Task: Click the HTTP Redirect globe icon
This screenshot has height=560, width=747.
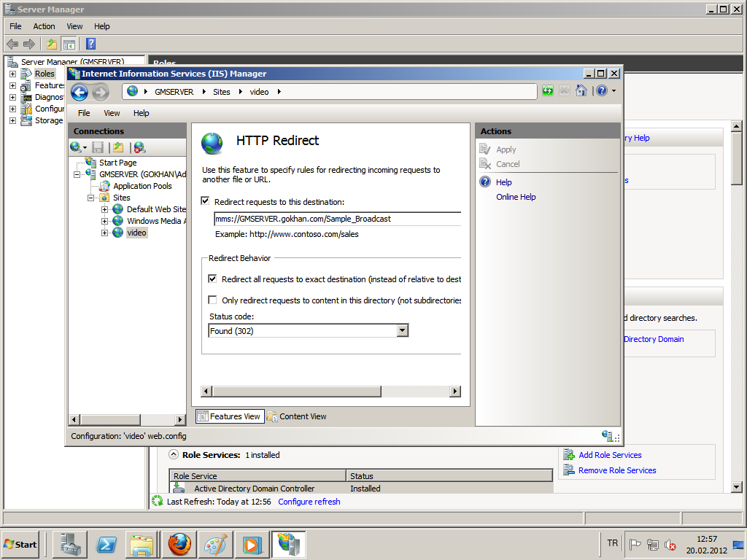Action: [x=212, y=144]
